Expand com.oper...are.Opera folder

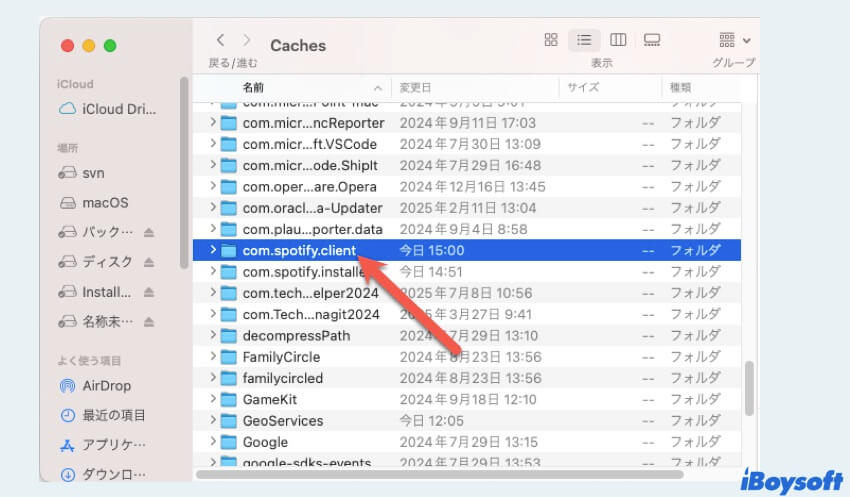point(213,186)
